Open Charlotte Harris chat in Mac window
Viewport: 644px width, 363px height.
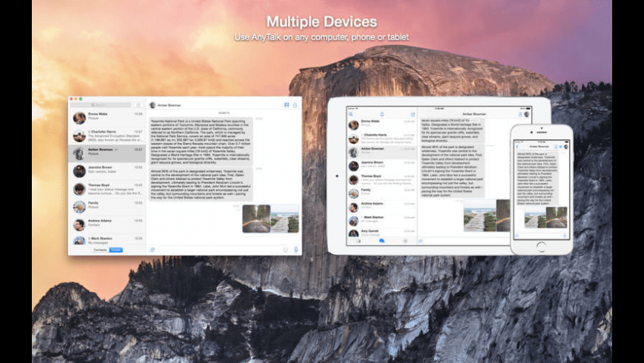tap(107, 136)
